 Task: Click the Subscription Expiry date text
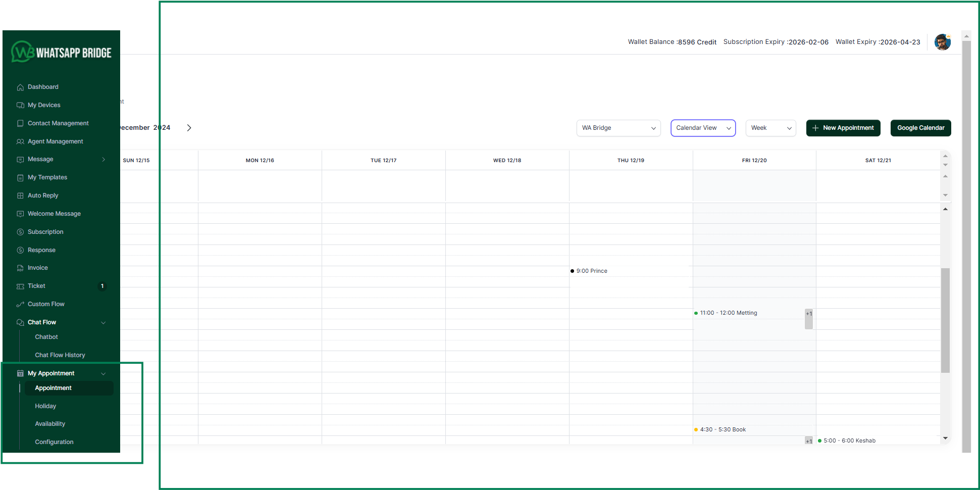click(776, 42)
